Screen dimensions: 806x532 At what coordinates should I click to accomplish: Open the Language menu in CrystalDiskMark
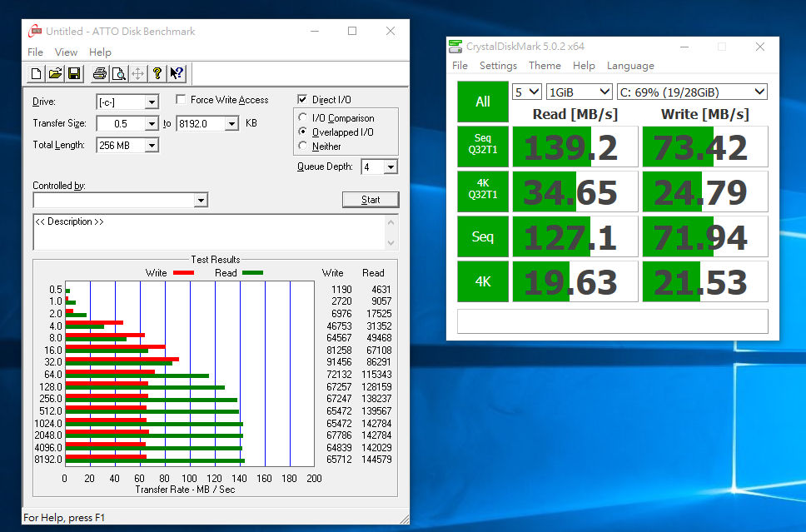[630, 65]
